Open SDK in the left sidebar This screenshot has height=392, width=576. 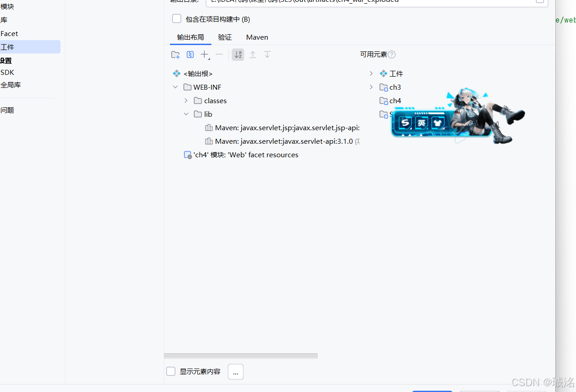point(7,73)
